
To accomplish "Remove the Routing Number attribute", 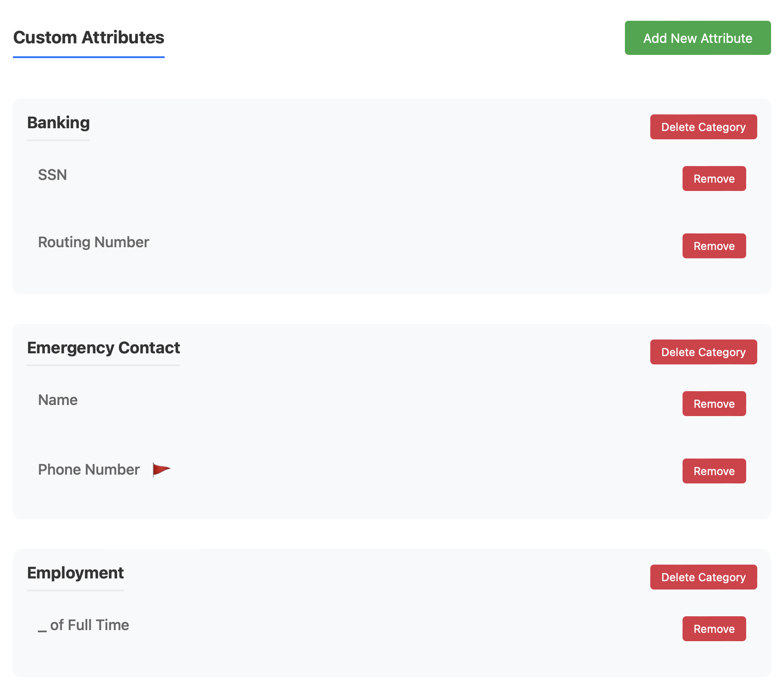I will coord(714,246).
